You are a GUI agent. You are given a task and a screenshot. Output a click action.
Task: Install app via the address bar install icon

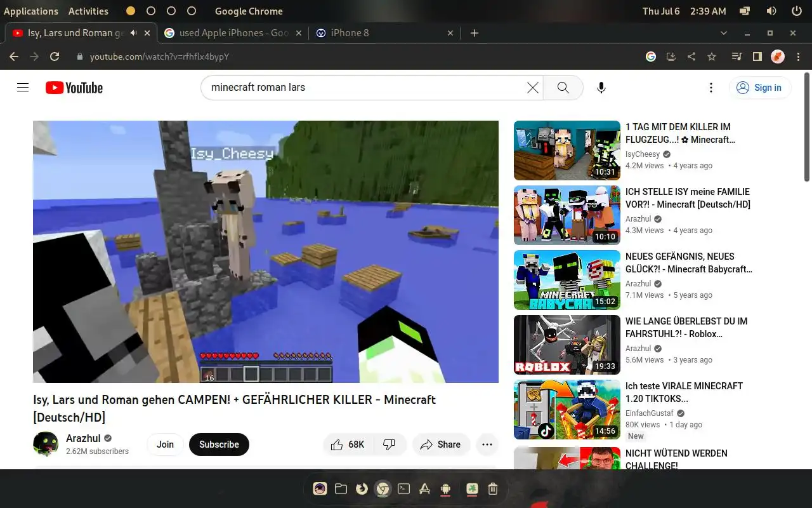coord(671,57)
